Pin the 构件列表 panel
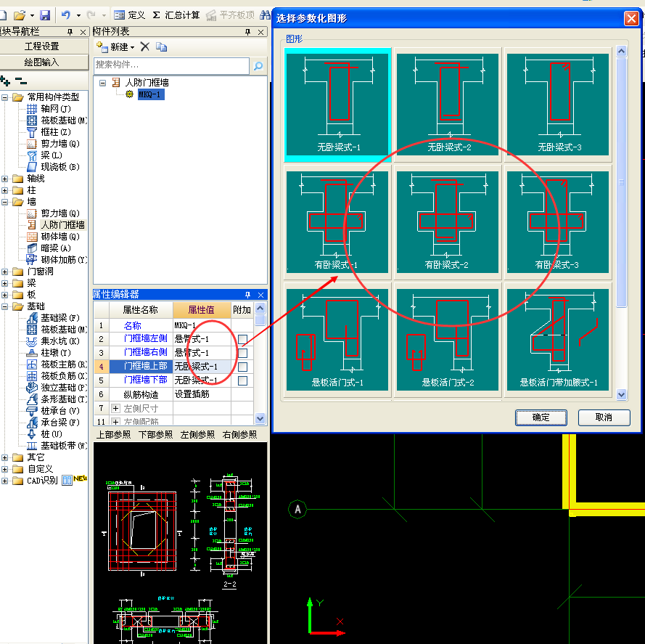645x644 pixels. (x=247, y=32)
